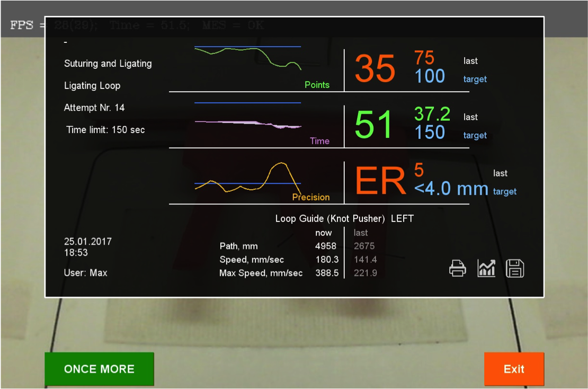Select the large orange Points score 35

(375, 69)
